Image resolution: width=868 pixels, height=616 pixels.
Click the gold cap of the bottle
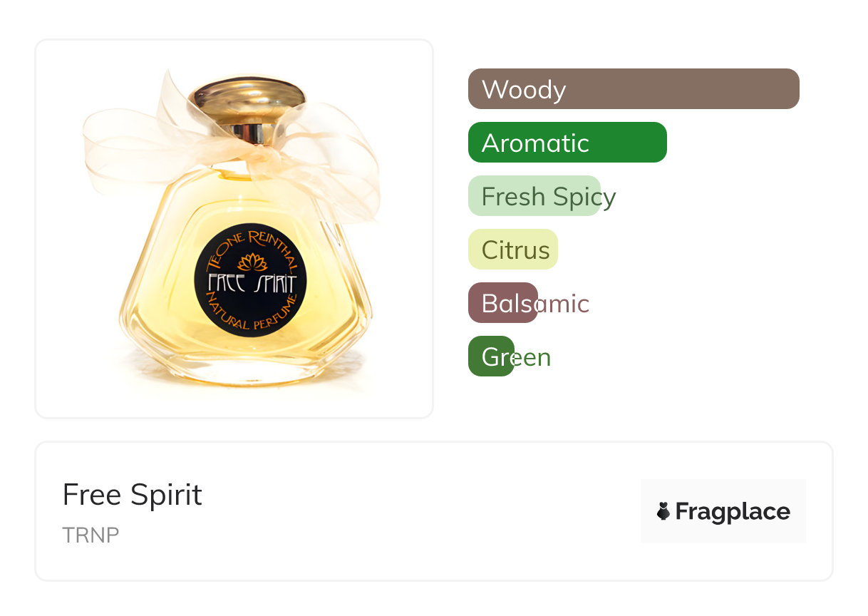249,99
